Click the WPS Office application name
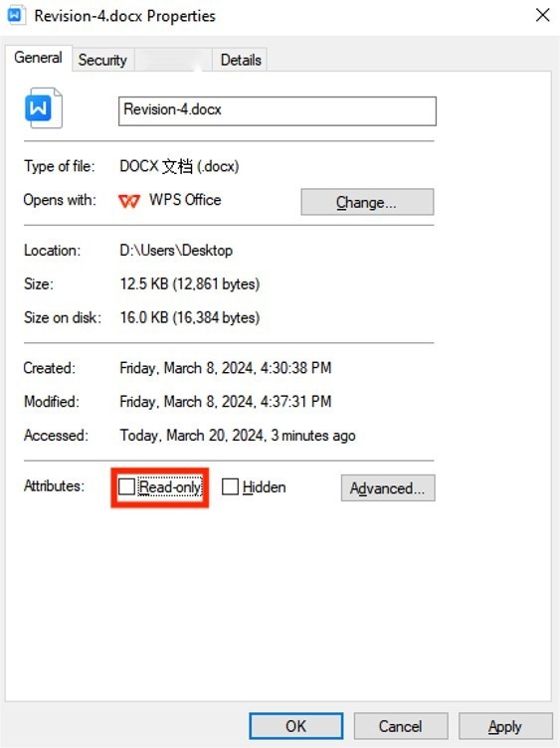 (185, 200)
